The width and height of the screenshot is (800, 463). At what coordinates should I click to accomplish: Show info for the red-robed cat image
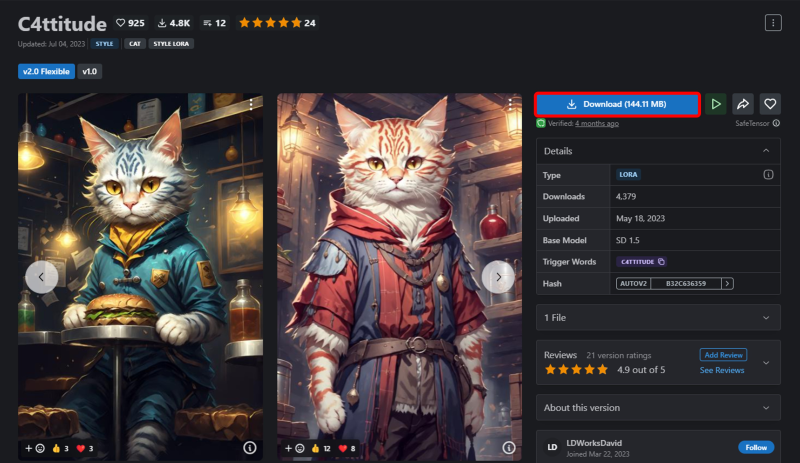[509, 448]
